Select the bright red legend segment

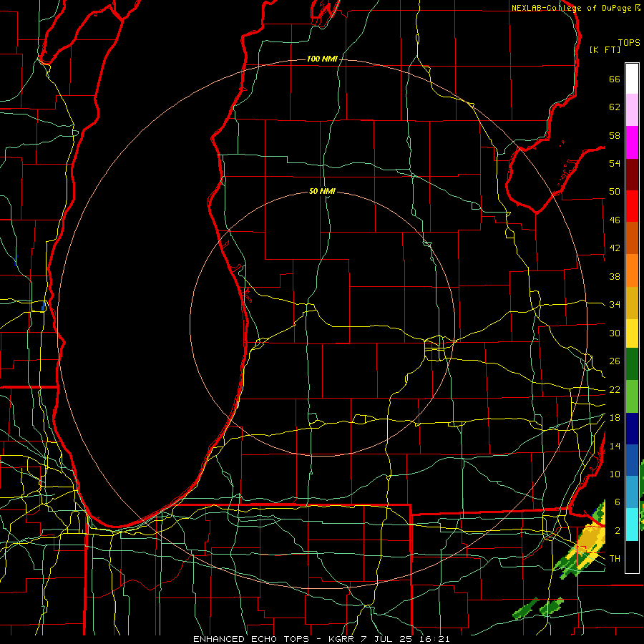pos(632,206)
